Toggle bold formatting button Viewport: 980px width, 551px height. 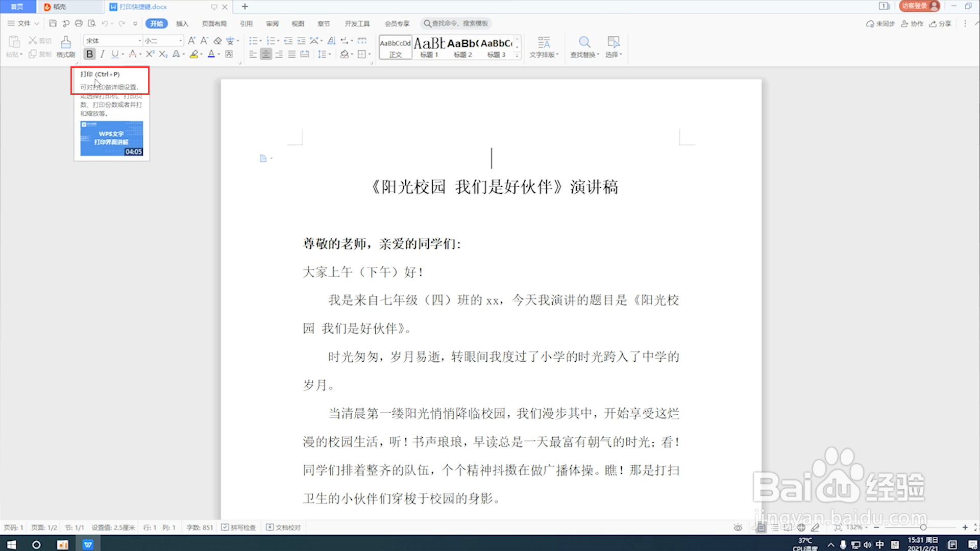click(x=90, y=54)
